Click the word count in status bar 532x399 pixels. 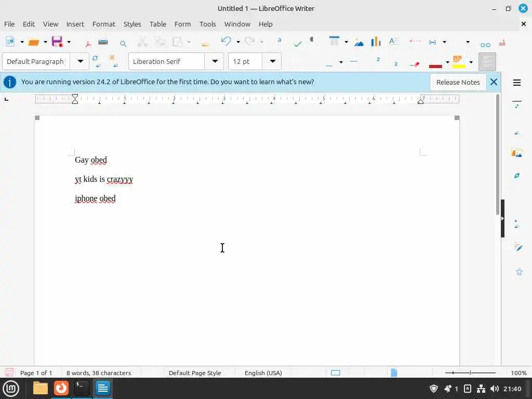(99, 373)
